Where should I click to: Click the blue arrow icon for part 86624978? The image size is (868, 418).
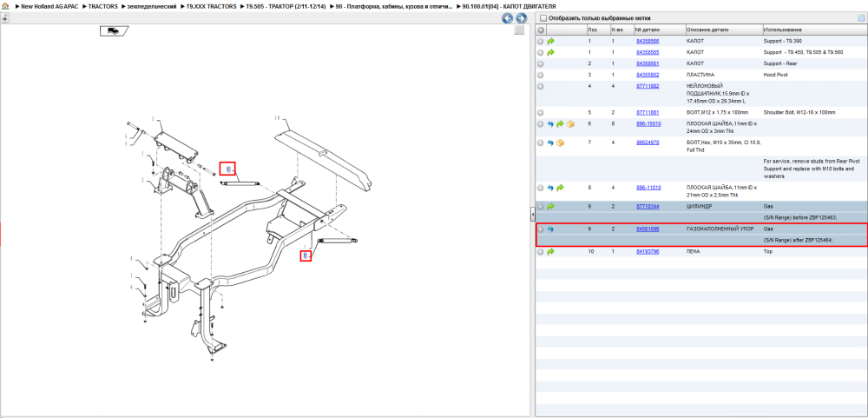tap(551, 143)
